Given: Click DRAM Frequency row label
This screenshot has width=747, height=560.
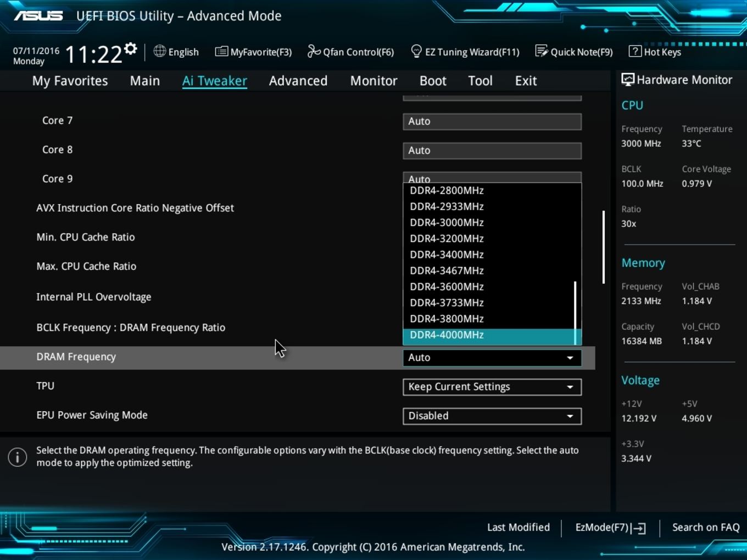Looking at the screenshot, I should 76,356.
